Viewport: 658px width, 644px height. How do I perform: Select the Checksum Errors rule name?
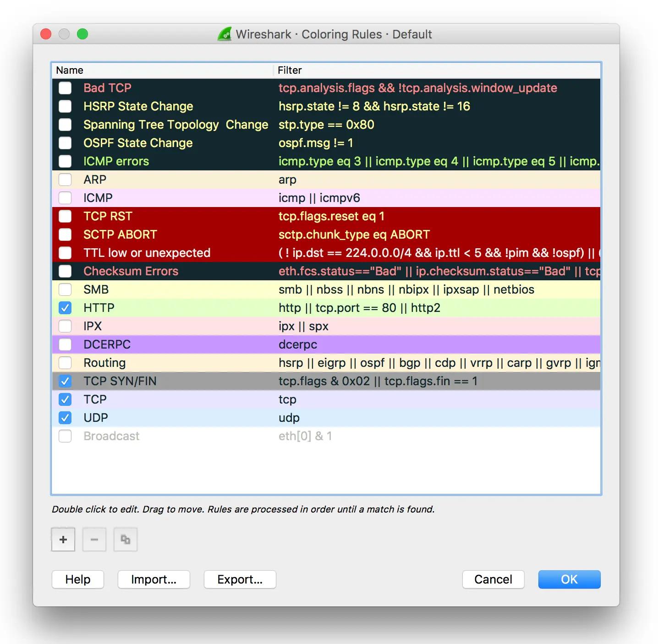(131, 271)
